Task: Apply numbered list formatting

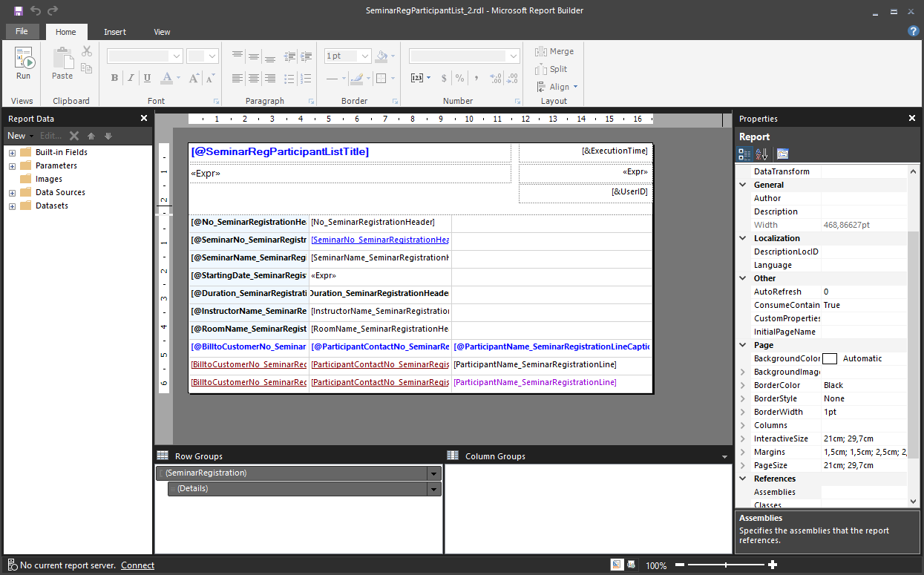Action: point(306,78)
